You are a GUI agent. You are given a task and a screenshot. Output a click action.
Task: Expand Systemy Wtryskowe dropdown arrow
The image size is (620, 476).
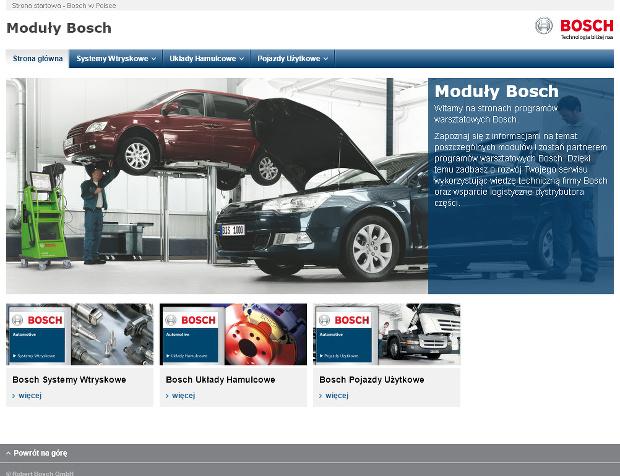point(154,59)
